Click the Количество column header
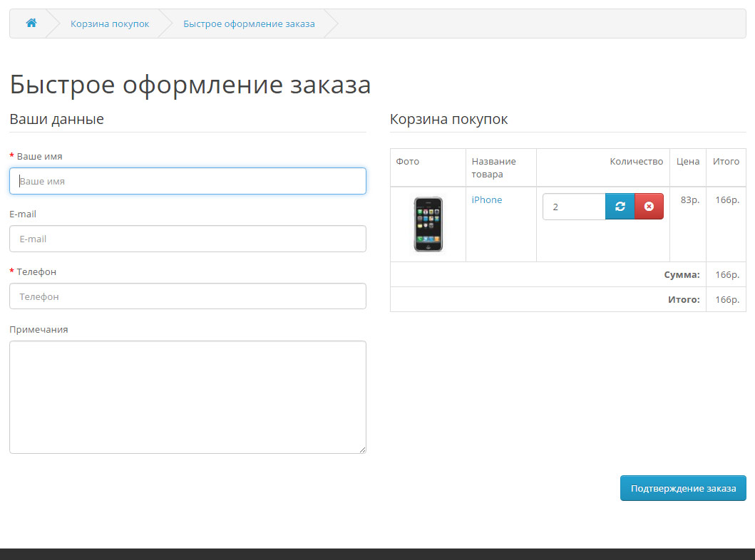The image size is (755, 560). coord(636,162)
